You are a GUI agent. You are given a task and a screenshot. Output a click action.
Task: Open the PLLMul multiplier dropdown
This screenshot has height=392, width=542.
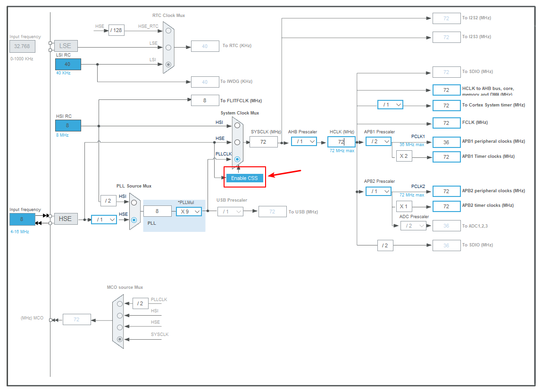(x=188, y=211)
